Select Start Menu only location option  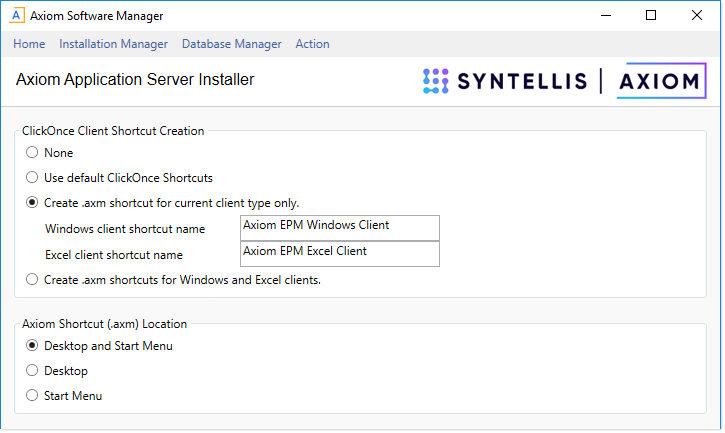point(32,396)
